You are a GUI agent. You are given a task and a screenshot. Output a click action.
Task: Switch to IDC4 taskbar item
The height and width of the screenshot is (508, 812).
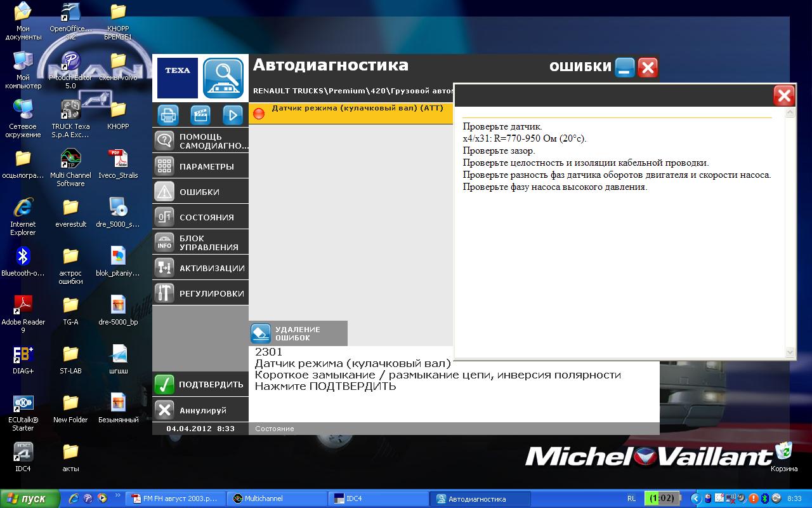click(379, 498)
